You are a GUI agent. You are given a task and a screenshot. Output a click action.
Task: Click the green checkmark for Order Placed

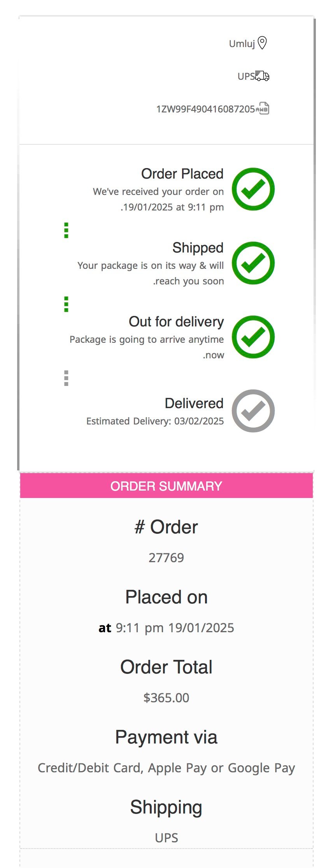click(253, 189)
